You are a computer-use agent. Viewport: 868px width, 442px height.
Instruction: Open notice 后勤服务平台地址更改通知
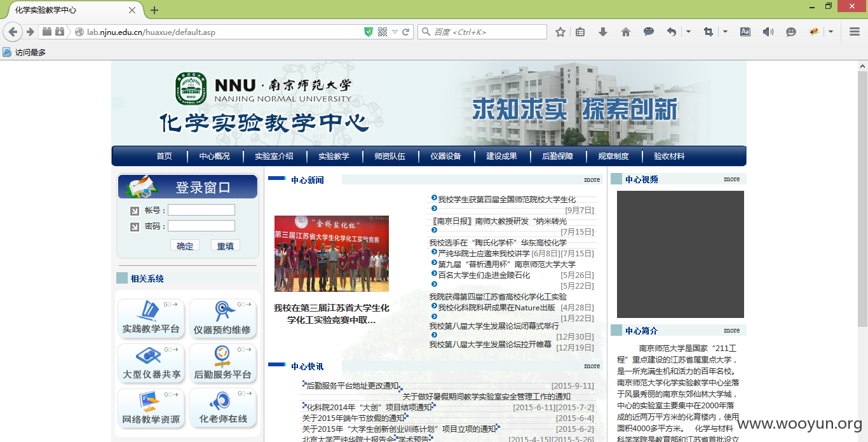pos(352,385)
